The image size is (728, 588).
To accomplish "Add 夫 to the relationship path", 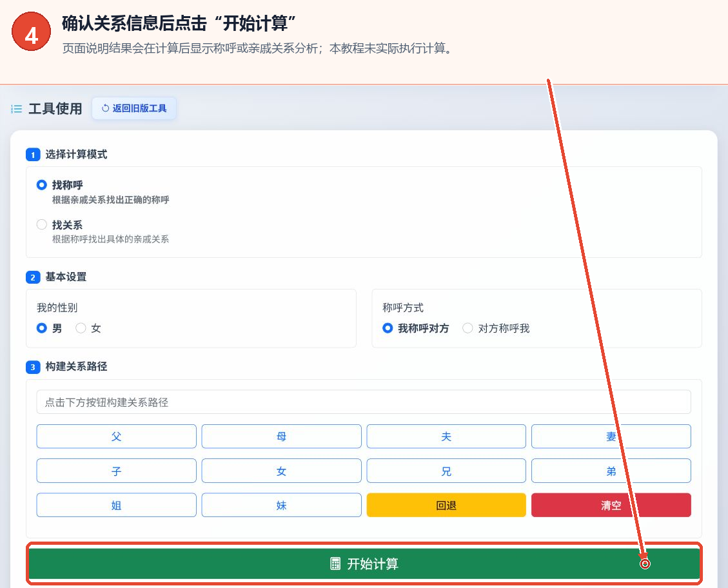I will (446, 436).
